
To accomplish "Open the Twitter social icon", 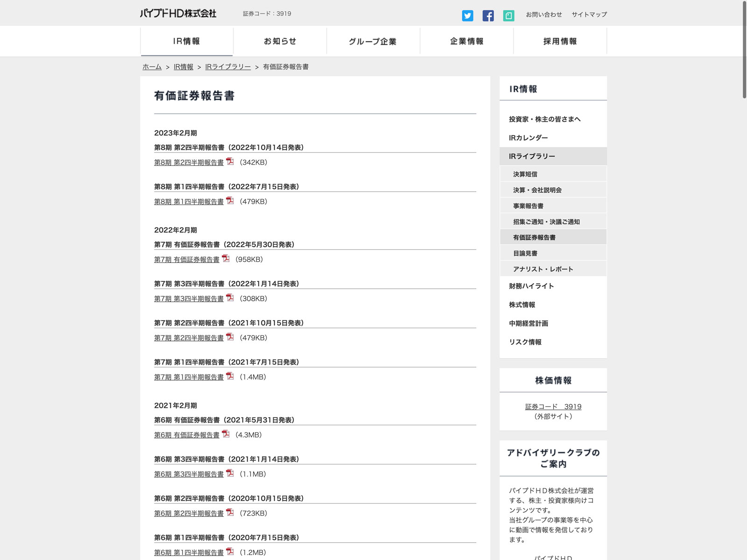I will pyautogui.click(x=467, y=15).
